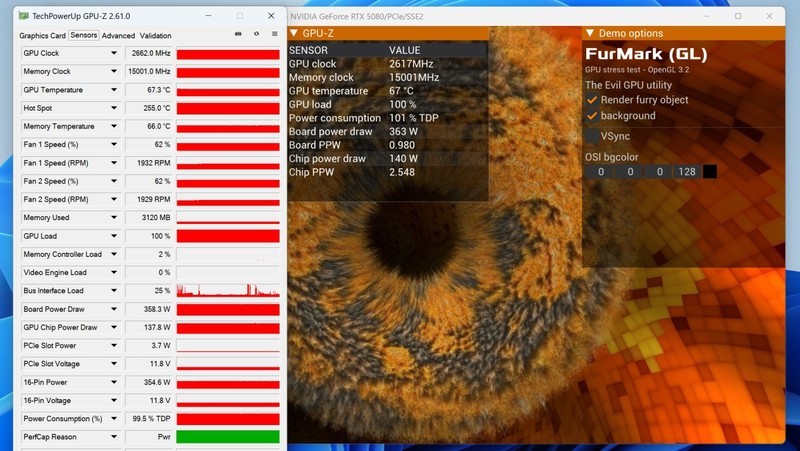Click the first OSI bgcolor value field

tap(601, 172)
